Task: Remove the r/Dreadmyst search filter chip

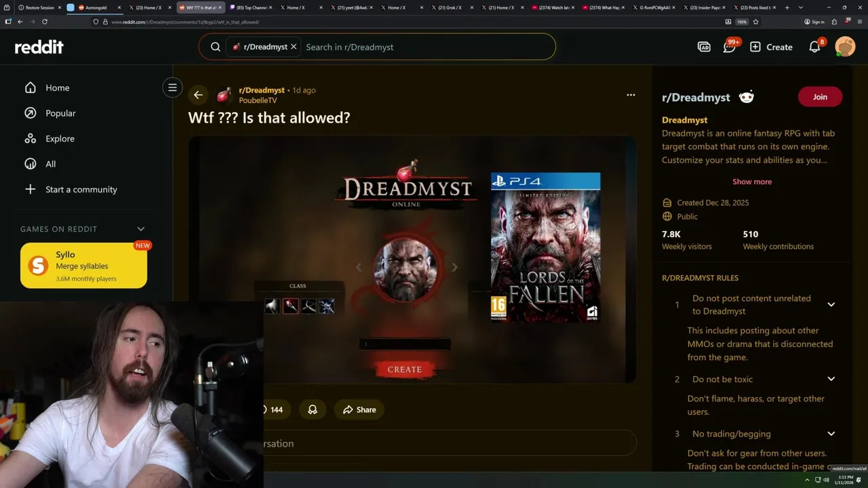Action: (x=294, y=47)
